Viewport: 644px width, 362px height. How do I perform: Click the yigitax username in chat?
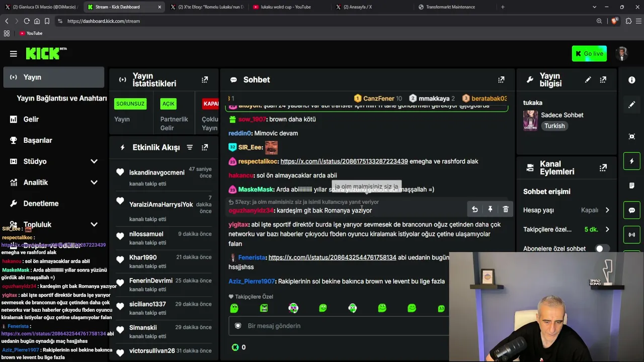[238, 224]
